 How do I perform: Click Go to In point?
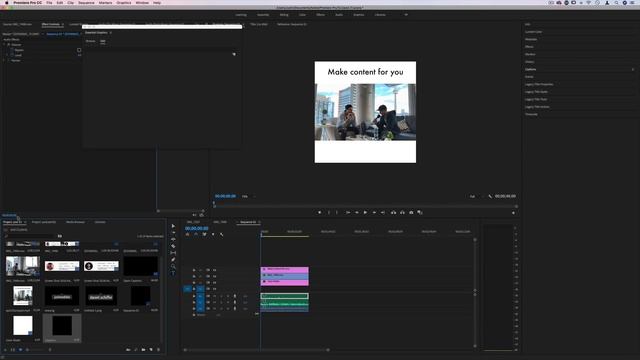(348, 213)
